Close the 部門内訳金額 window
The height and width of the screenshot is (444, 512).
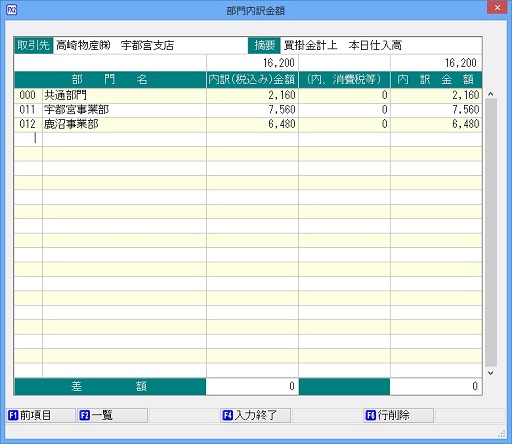tap(497, 8)
